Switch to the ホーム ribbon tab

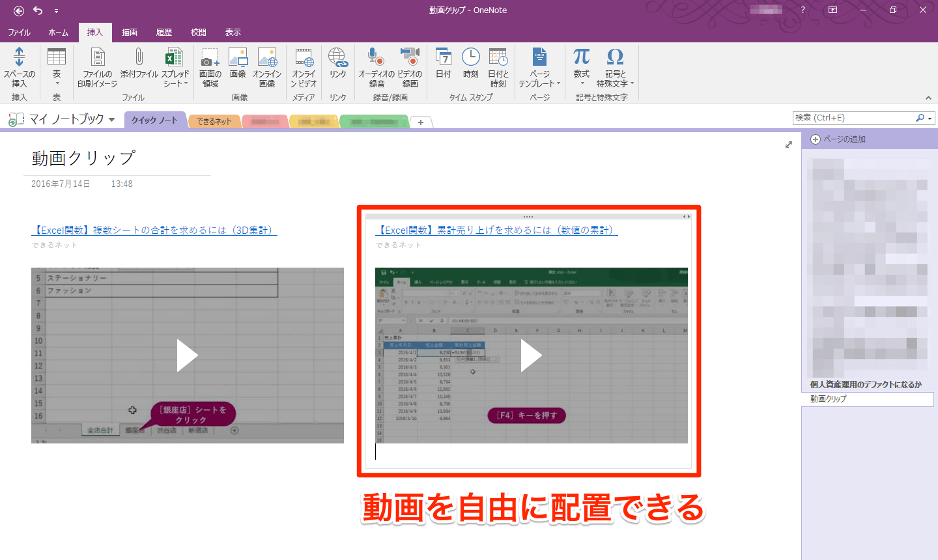[x=58, y=32]
